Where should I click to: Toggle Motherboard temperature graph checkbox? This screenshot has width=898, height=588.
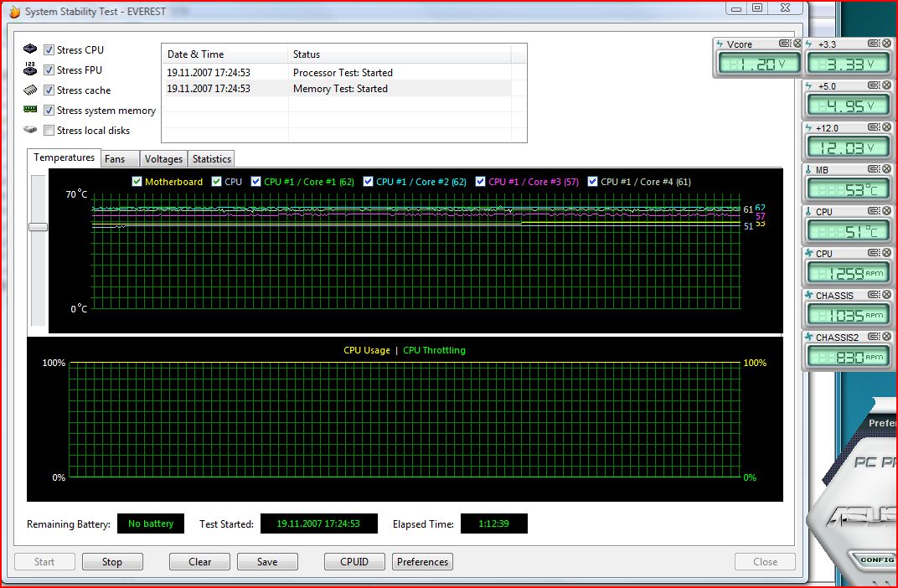[x=137, y=182]
